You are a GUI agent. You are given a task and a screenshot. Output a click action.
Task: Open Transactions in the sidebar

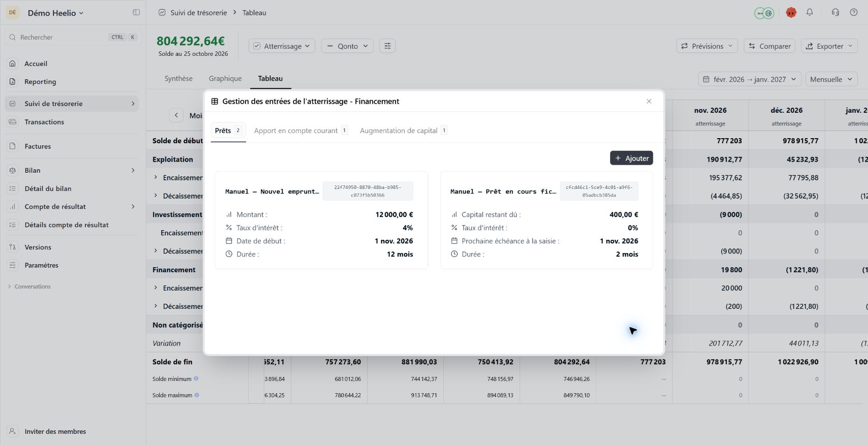(71, 122)
